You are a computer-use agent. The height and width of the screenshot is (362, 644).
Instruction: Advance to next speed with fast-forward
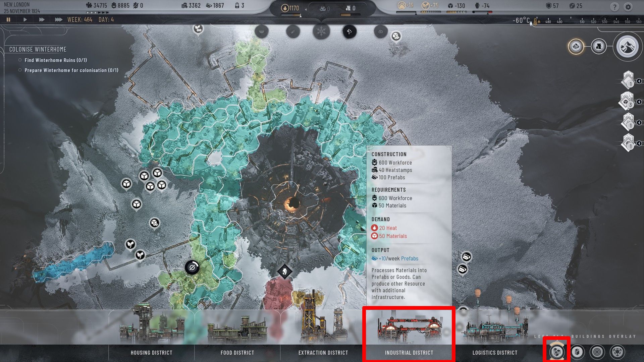[41, 19]
